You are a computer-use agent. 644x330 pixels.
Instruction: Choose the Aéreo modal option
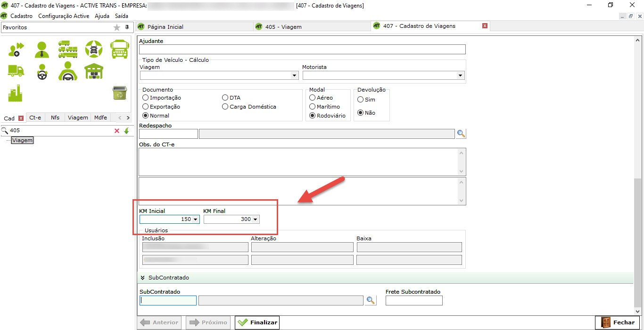pos(313,98)
